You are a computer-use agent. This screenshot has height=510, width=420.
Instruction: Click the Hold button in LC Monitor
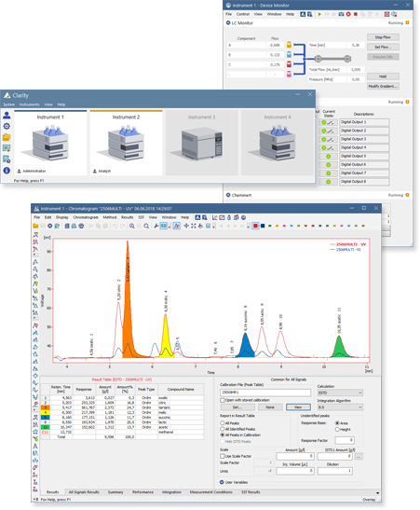(383, 76)
